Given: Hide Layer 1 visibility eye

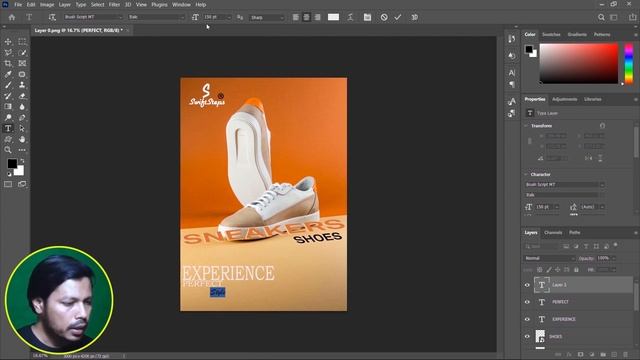Looking at the screenshot, I should [x=527, y=285].
